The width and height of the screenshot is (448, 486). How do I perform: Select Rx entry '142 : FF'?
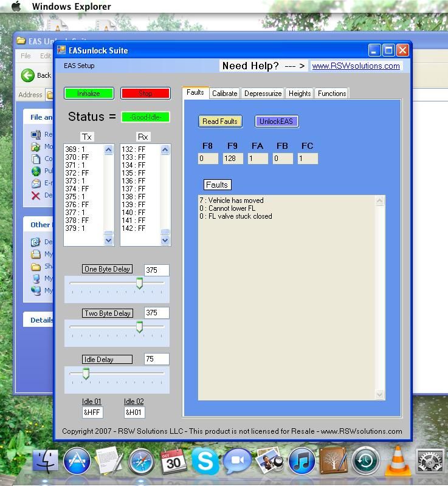pyautogui.click(x=133, y=228)
